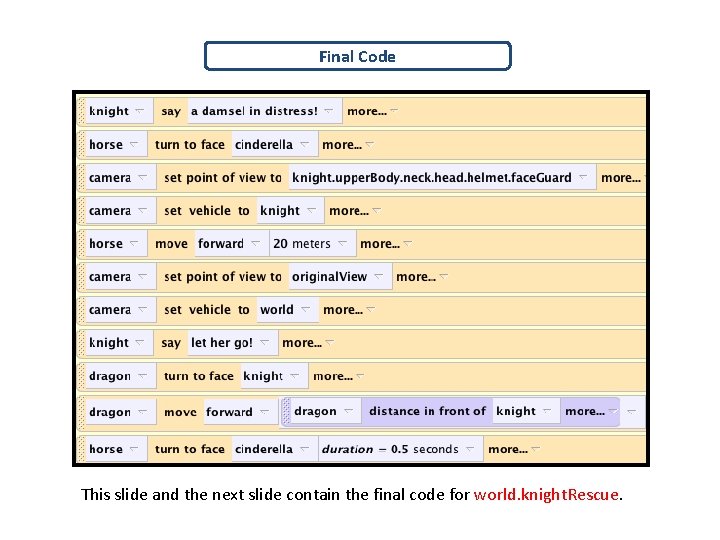Open forward dropdown in horse move row
The height and width of the screenshot is (540, 720).
tap(231, 244)
